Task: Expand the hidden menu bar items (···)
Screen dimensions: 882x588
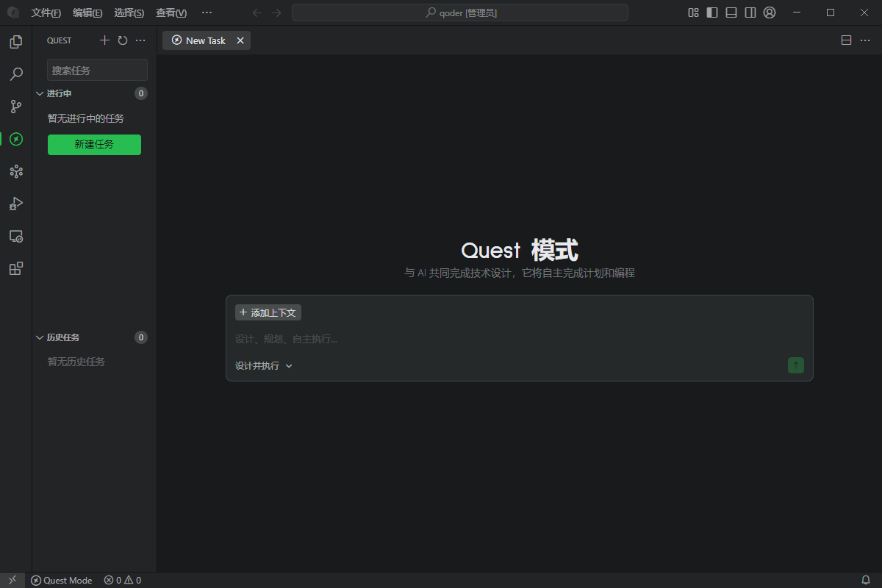Action: pyautogui.click(x=207, y=12)
